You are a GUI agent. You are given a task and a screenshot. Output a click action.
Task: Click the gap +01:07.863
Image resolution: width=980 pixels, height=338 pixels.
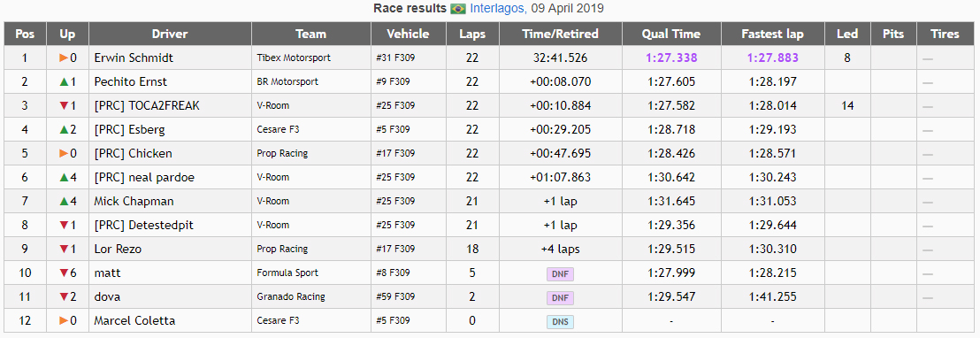pos(560,178)
